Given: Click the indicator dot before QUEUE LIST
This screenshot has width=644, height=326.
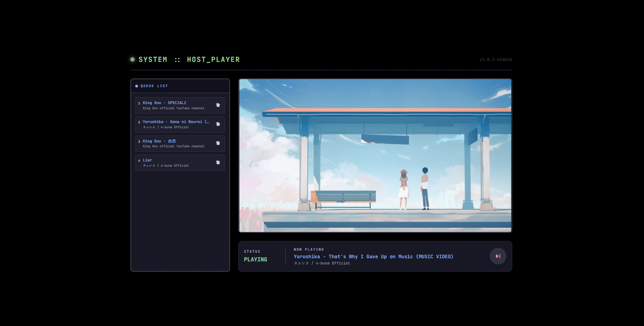Looking at the screenshot, I should (137, 86).
